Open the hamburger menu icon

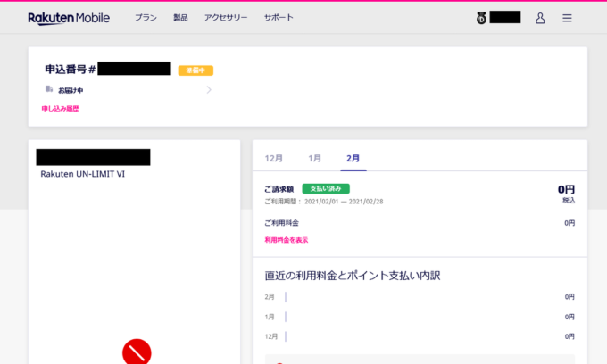coord(567,18)
